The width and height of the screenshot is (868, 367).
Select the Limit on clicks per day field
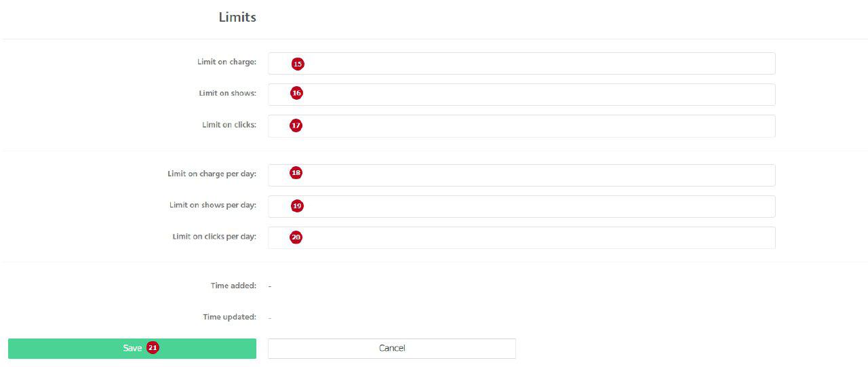(x=521, y=237)
